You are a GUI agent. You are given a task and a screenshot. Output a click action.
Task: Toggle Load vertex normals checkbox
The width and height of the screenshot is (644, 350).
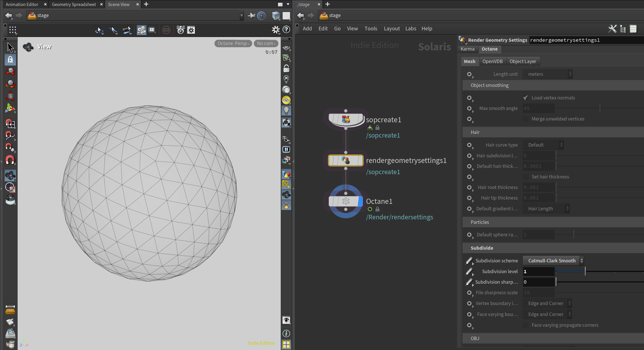(526, 98)
